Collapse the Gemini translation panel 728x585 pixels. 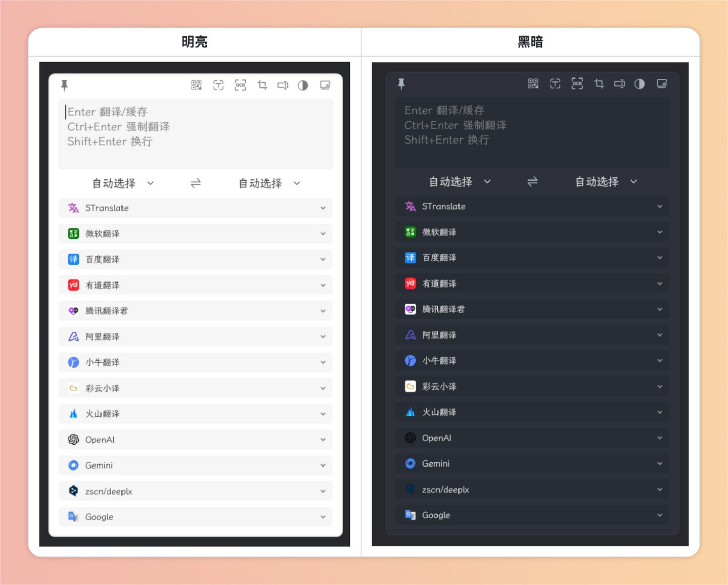(x=323, y=465)
